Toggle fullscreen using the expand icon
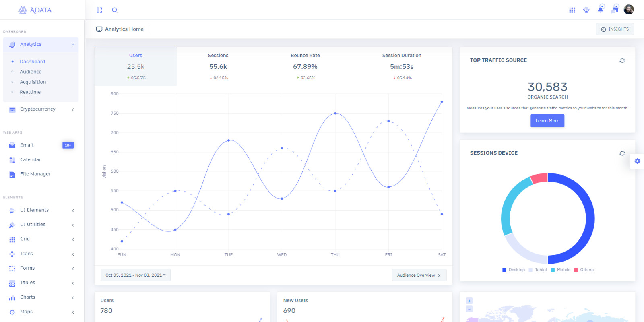Screen dimensions: 644x322 99,10
